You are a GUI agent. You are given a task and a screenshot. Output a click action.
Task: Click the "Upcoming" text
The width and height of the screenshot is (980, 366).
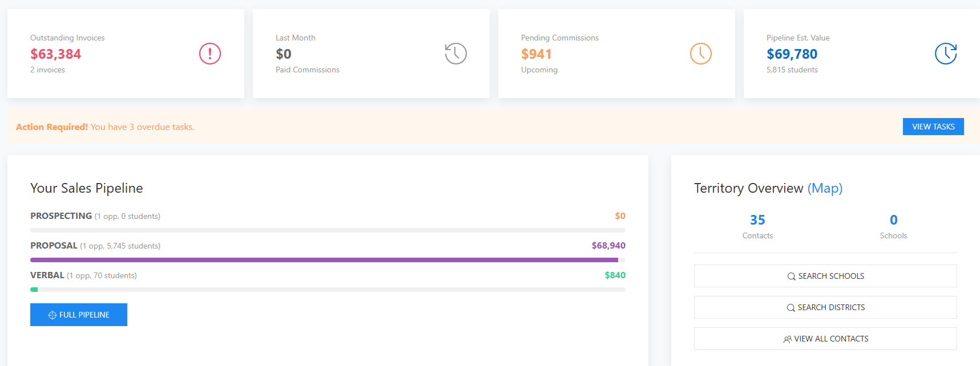pyautogui.click(x=539, y=70)
